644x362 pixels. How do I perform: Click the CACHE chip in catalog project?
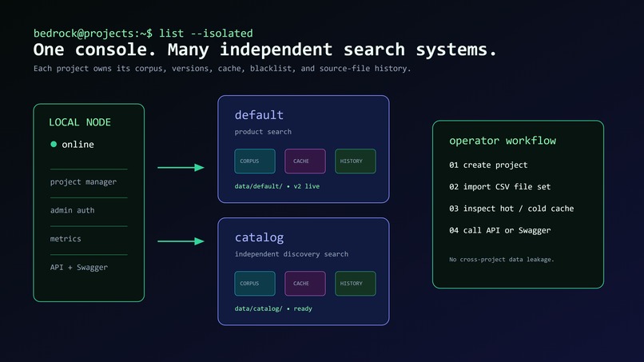click(304, 284)
